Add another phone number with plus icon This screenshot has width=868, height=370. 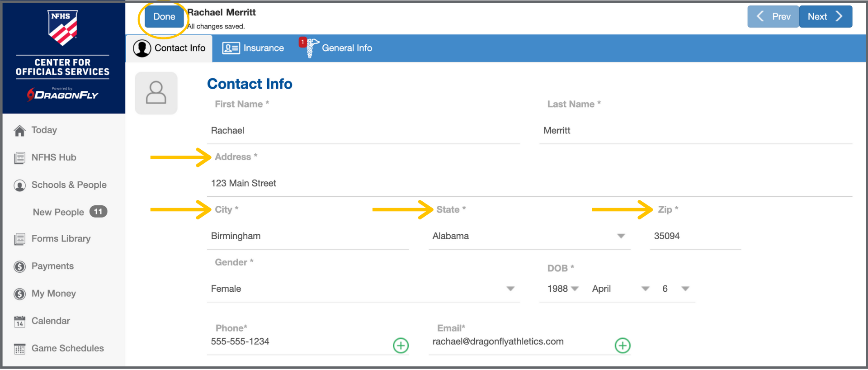(x=401, y=346)
